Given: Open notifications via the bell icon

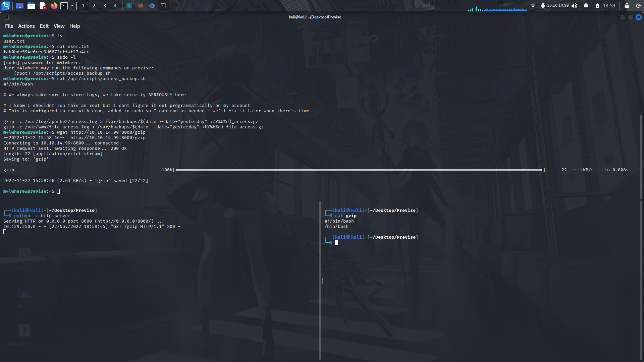Looking at the screenshot, I should (x=586, y=5).
